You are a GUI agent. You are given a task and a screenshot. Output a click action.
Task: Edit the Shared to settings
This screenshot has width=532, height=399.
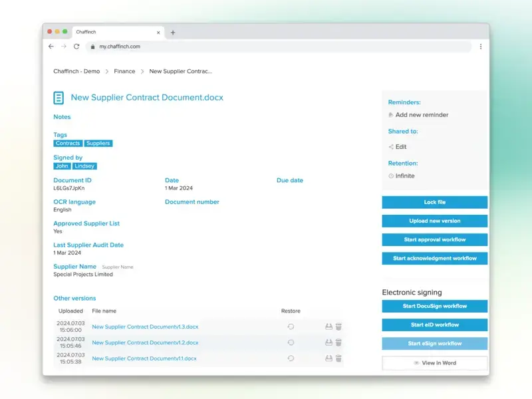point(401,147)
